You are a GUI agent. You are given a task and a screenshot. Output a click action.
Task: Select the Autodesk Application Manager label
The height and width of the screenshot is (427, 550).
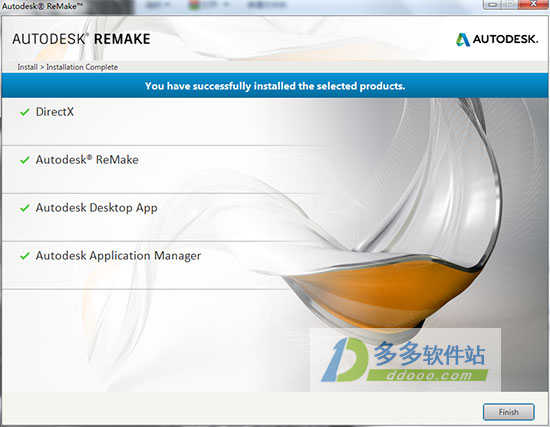click(x=118, y=256)
